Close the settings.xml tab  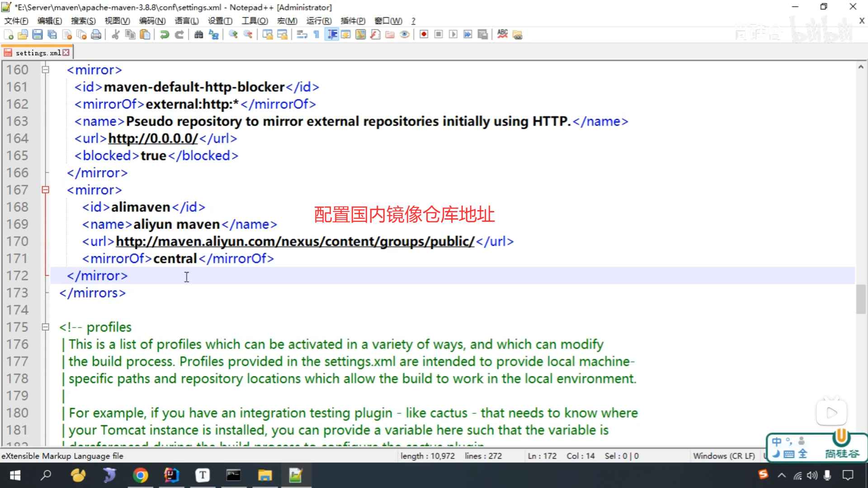(x=66, y=52)
